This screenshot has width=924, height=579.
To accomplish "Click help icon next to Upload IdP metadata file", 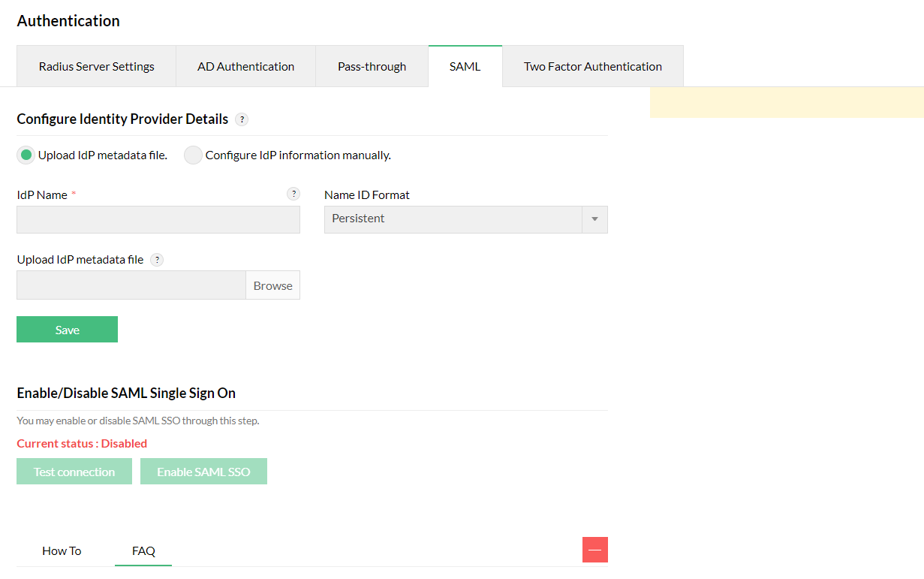I will pos(157,260).
